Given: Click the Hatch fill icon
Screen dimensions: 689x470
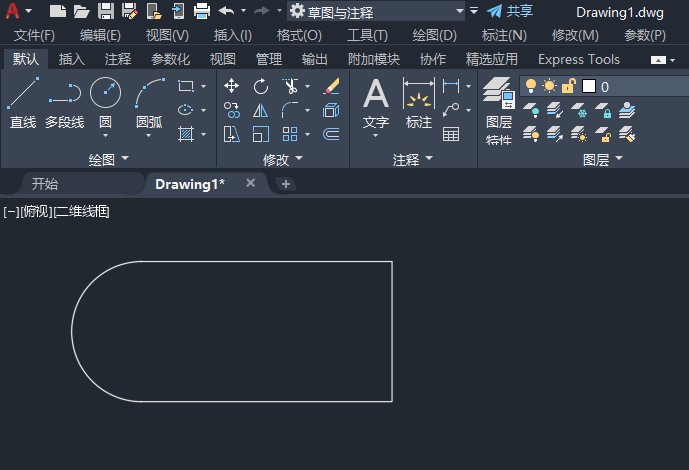Looking at the screenshot, I should click(x=185, y=134).
